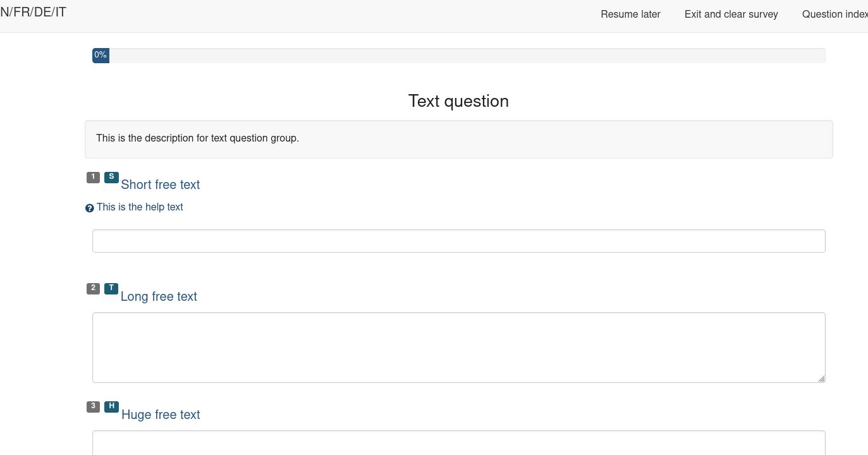The height and width of the screenshot is (455, 868).
Task: Click the question number 3 badge
Action: point(93,406)
